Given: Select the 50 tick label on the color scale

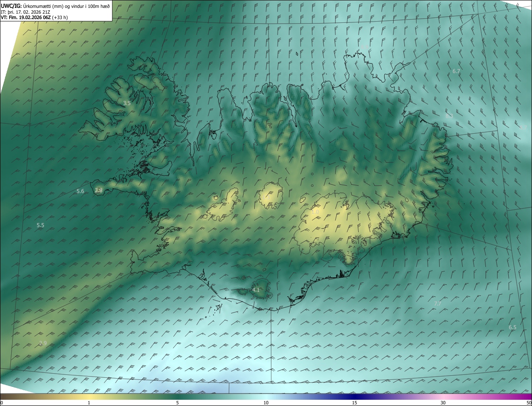Looking at the screenshot, I should 529,403.
